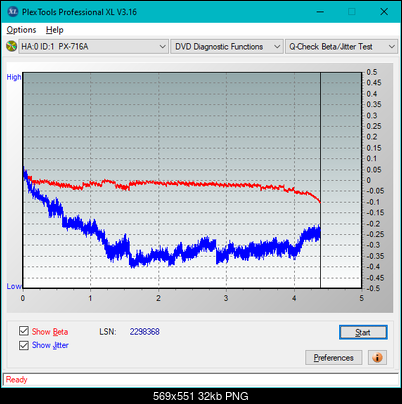Click the vertical position marker line in the graph
Screen dimensions: 402x404
pyautogui.click(x=320, y=180)
